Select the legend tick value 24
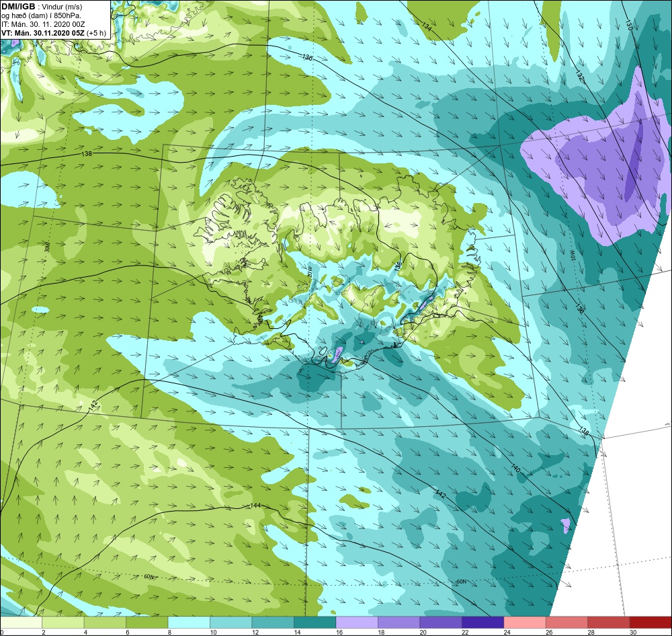Viewport: 672px width, 636px height. tap(507, 632)
